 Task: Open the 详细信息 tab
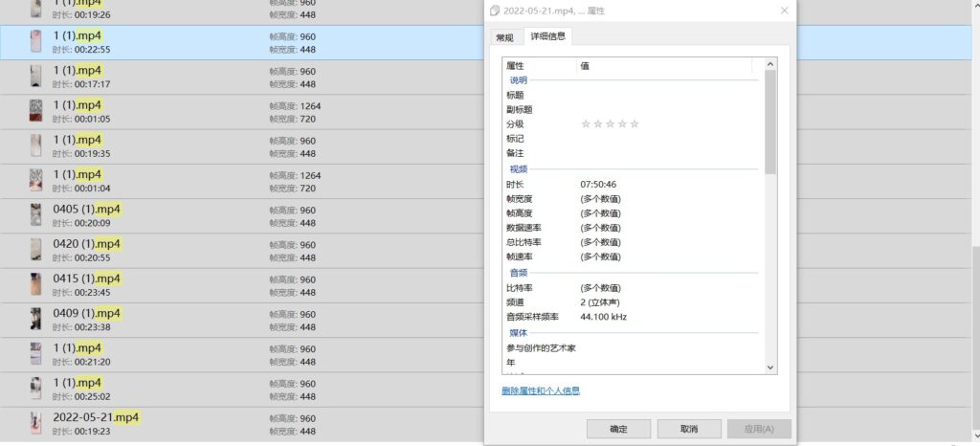pos(547,36)
